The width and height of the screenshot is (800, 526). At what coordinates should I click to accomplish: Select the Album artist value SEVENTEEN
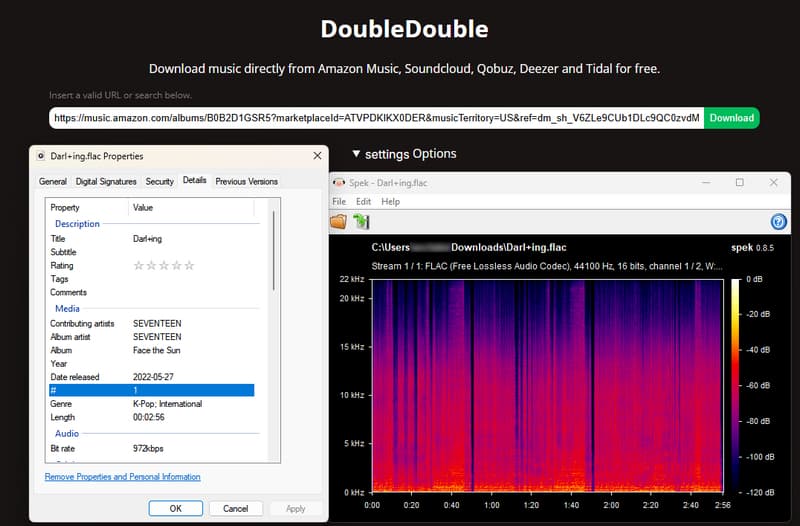(x=157, y=337)
